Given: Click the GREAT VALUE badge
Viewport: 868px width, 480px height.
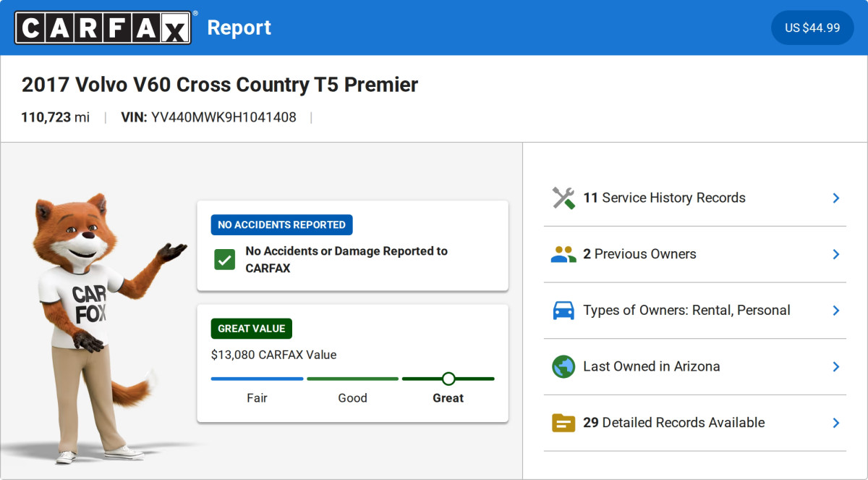Looking at the screenshot, I should [x=252, y=329].
